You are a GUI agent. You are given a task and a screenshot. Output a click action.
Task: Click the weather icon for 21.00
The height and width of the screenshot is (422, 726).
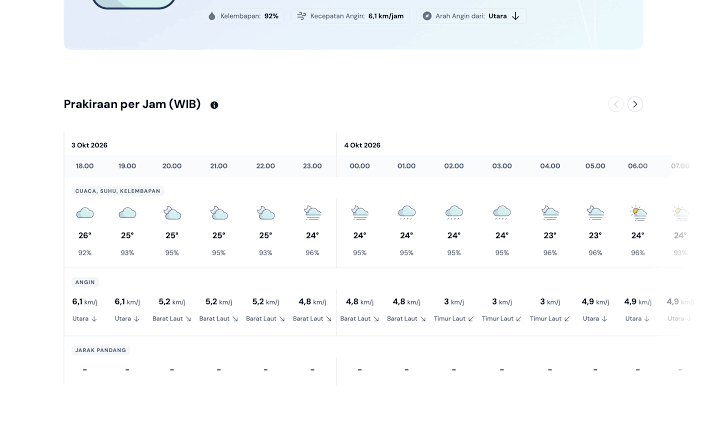click(219, 213)
